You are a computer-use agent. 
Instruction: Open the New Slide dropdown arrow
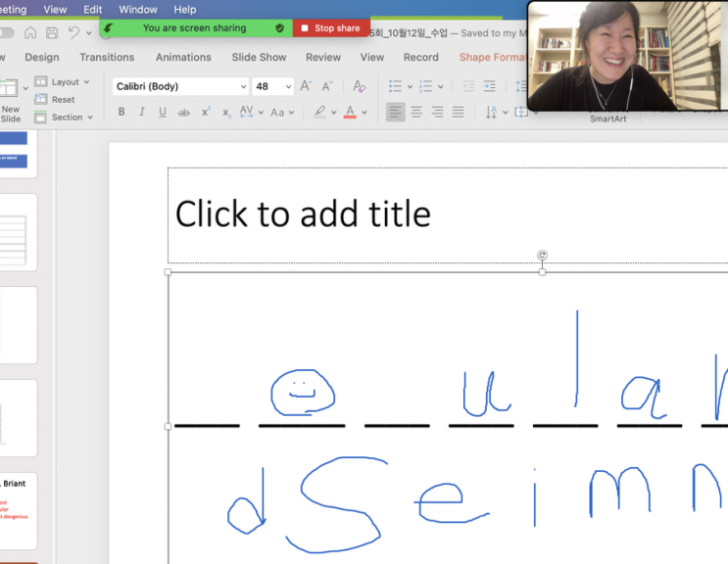pyautogui.click(x=26, y=88)
